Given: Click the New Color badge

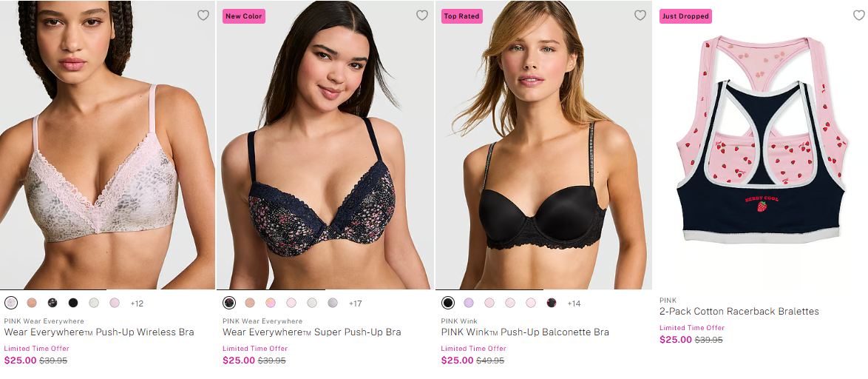Looking at the screenshot, I should click(x=243, y=16).
